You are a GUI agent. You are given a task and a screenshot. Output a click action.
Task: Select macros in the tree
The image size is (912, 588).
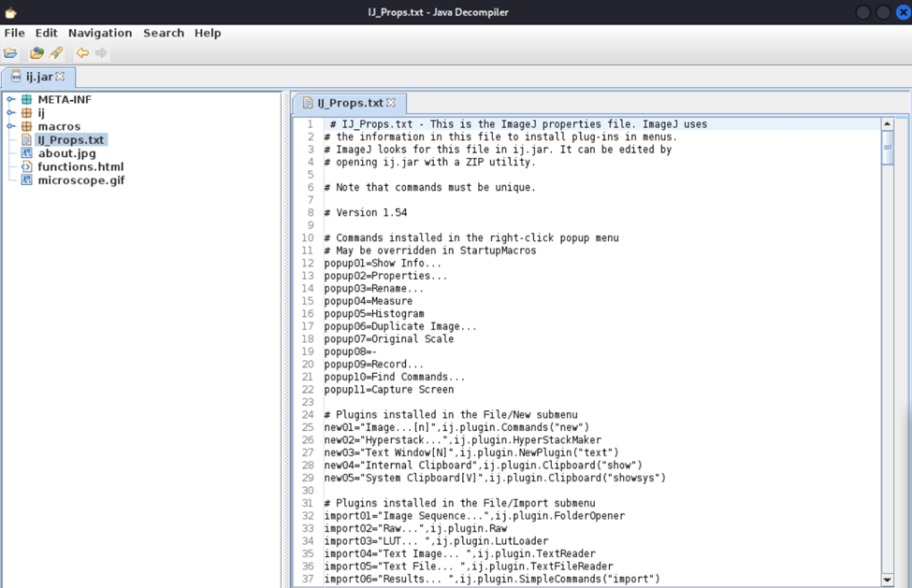pyautogui.click(x=59, y=126)
